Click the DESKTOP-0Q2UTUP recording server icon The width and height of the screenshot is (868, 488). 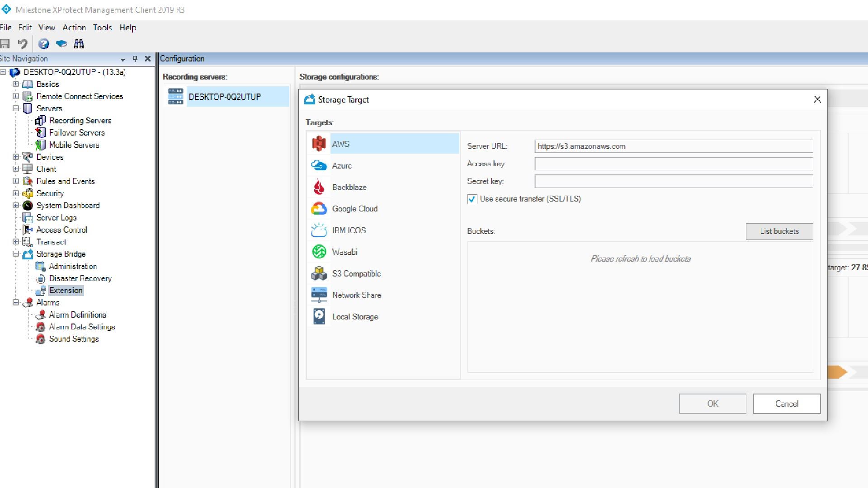(x=175, y=96)
